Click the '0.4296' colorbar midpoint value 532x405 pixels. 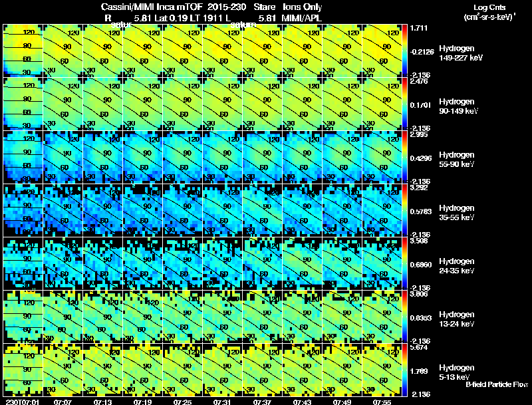point(421,158)
